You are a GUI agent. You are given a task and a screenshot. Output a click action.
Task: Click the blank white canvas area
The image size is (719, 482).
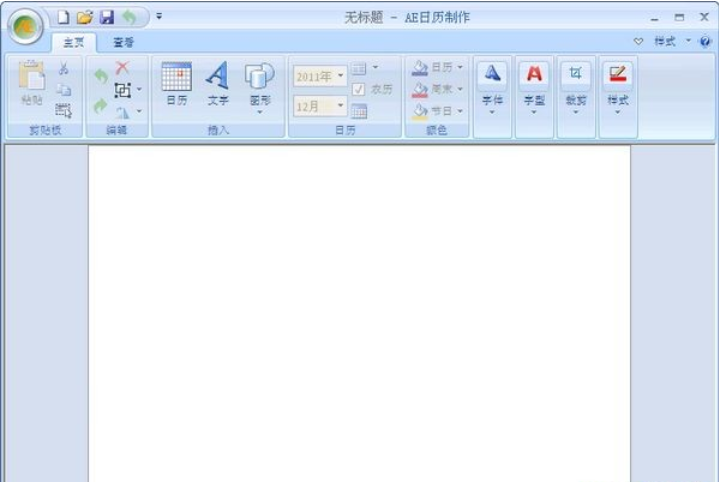click(x=359, y=310)
